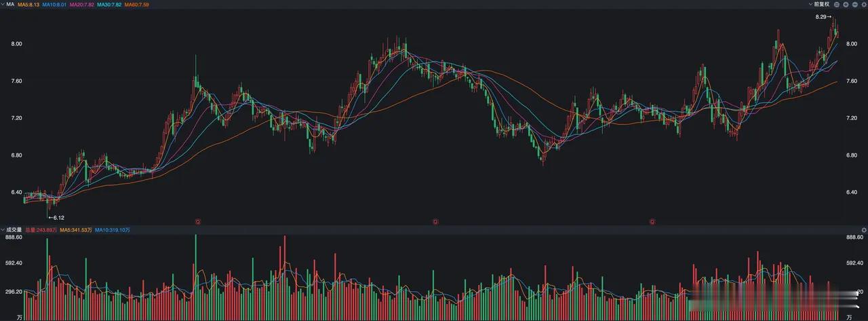This screenshot has height=321, width=868.
Task: Click the 8.29 high price marker
Action: click(823, 17)
